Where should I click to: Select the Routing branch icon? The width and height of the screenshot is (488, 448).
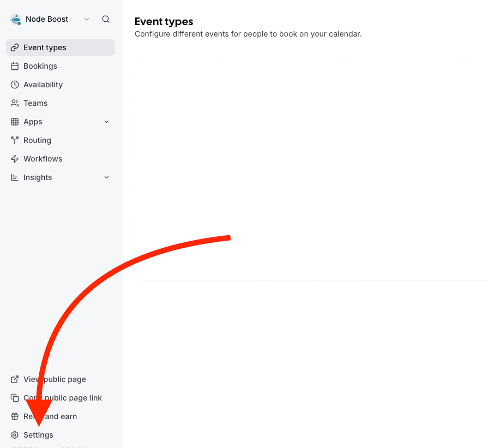[x=15, y=140]
